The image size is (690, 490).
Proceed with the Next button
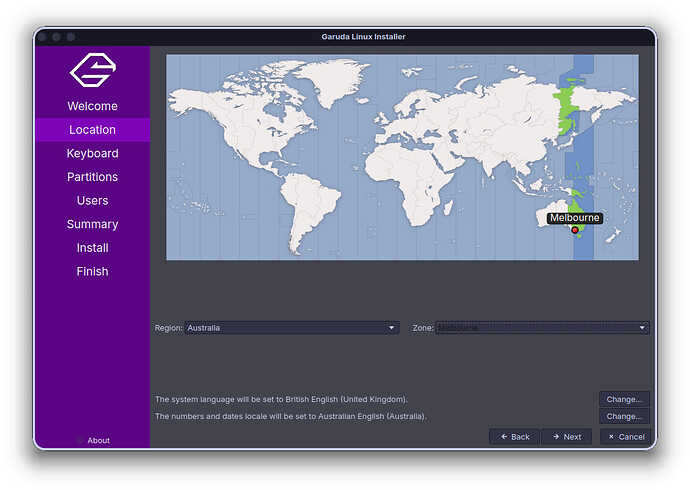pyautogui.click(x=566, y=437)
